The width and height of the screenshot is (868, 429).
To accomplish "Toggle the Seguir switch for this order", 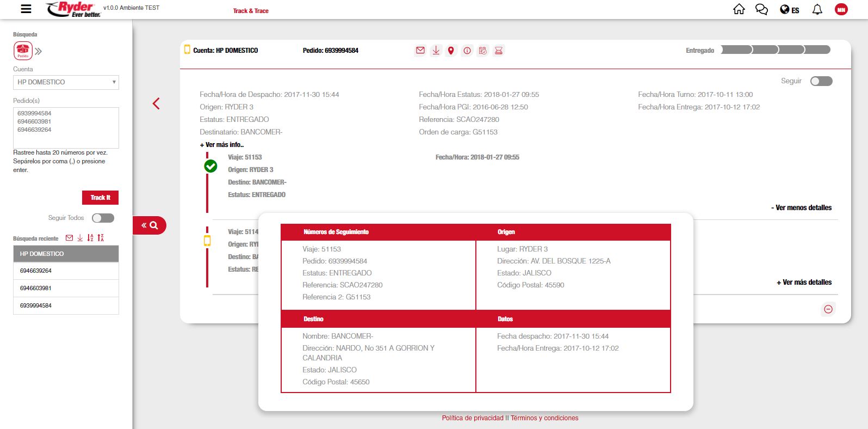I will (x=821, y=81).
